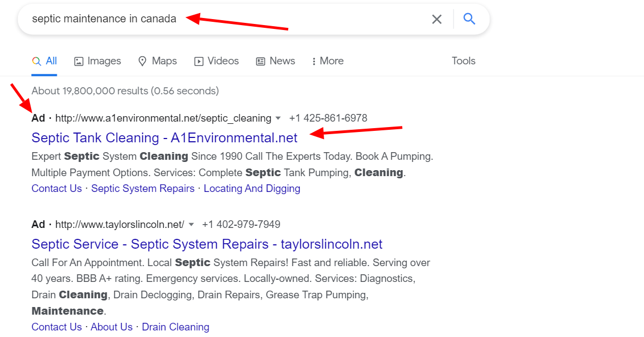The width and height of the screenshot is (644, 337).
Task: Open the More options menu
Action: 328,61
